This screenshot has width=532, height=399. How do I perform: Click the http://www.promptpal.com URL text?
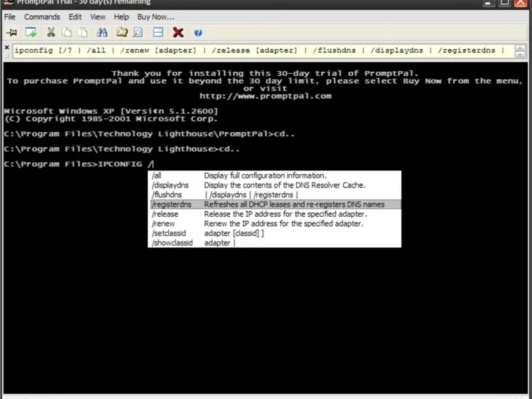[x=265, y=96]
